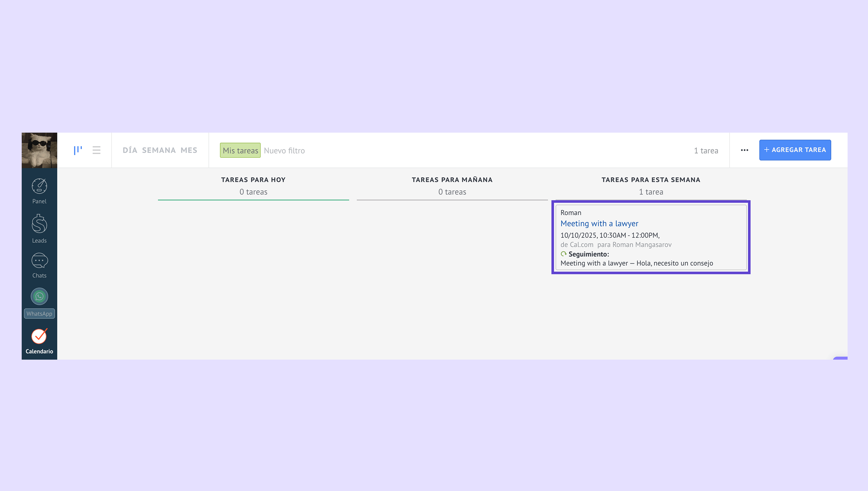The image size is (868, 491).
Task: Select the MES view tab
Action: point(189,150)
